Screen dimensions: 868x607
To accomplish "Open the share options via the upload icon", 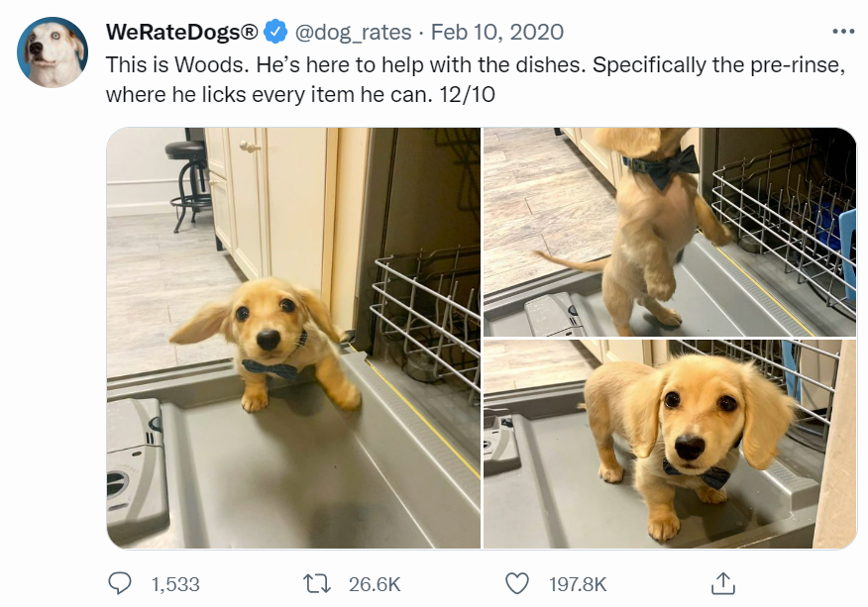I will pos(724,584).
